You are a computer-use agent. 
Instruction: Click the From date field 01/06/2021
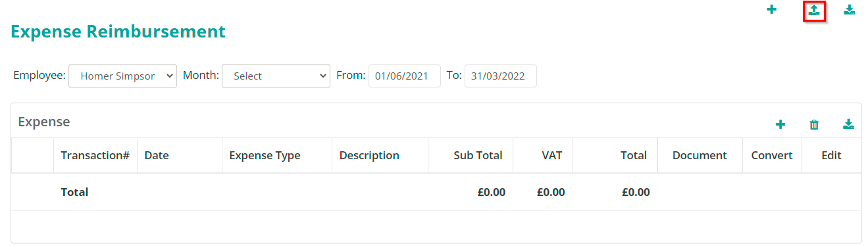point(405,76)
